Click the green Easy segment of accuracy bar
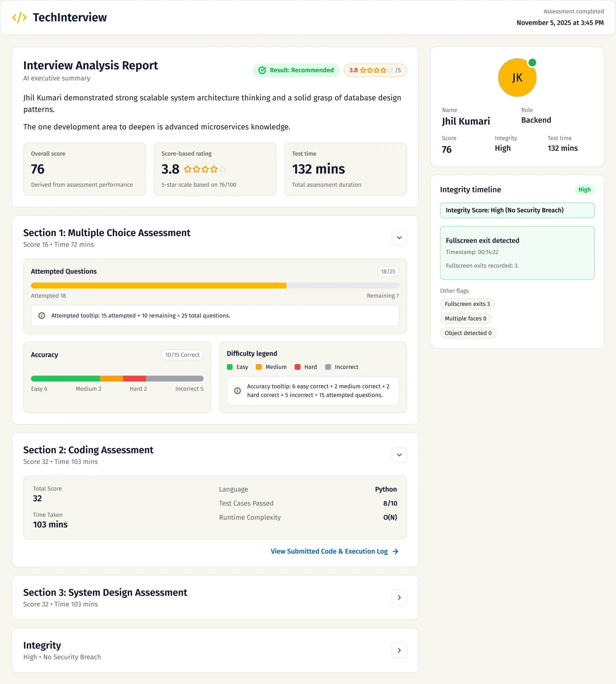The width and height of the screenshot is (616, 684). coord(65,378)
